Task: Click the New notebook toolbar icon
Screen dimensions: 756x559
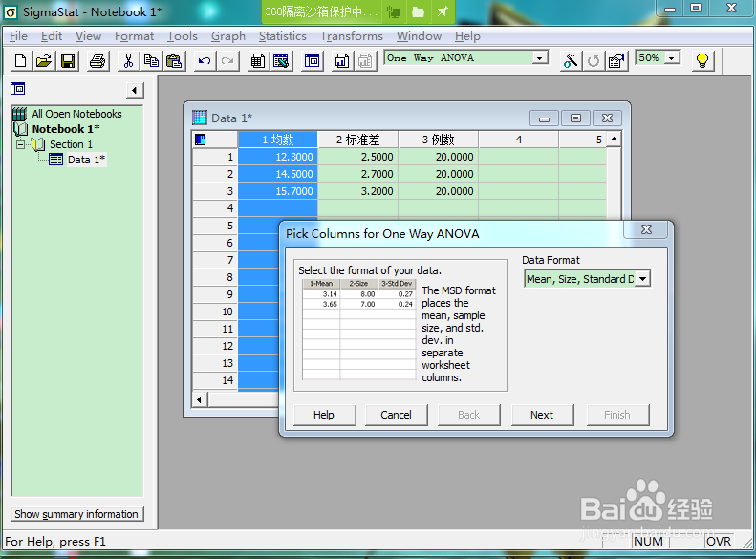Action: pyautogui.click(x=20, y=61)
